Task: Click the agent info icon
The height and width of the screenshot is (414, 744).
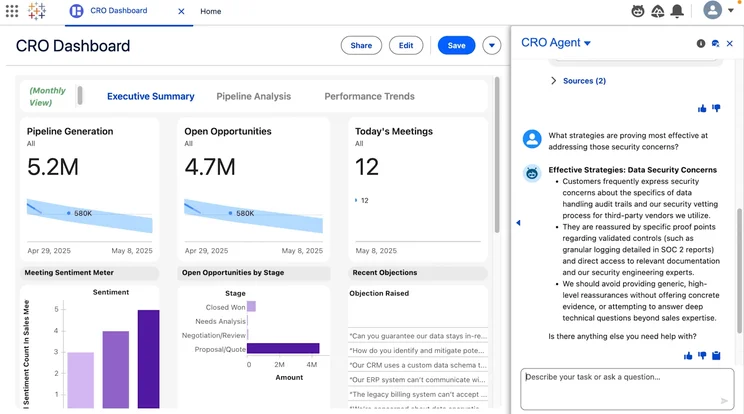Action: 701,44
